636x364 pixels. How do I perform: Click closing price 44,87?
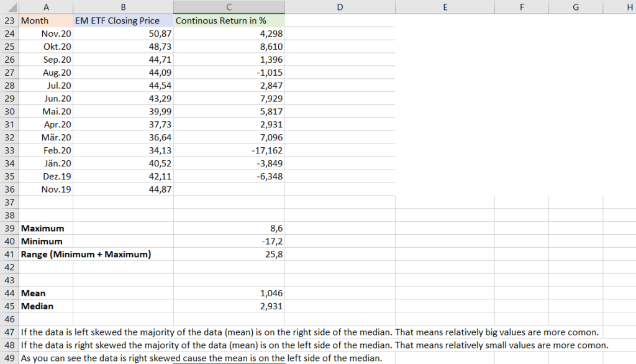point(124,189)
